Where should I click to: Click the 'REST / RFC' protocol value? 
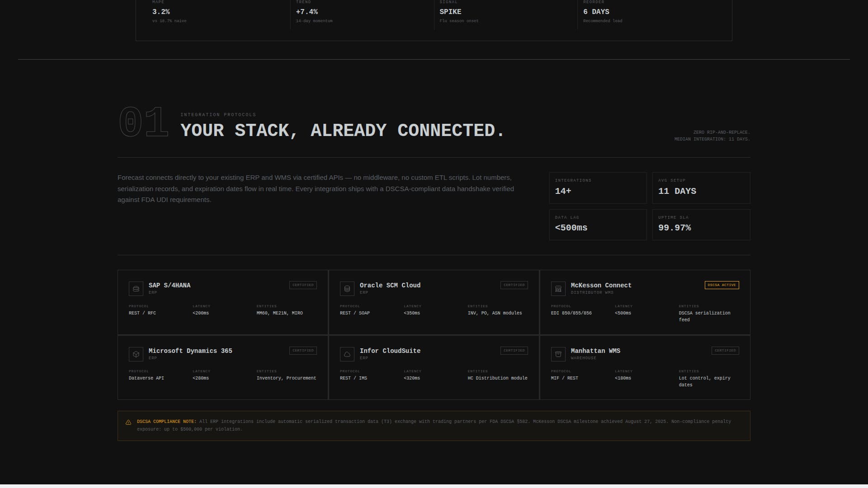[142, 313]
